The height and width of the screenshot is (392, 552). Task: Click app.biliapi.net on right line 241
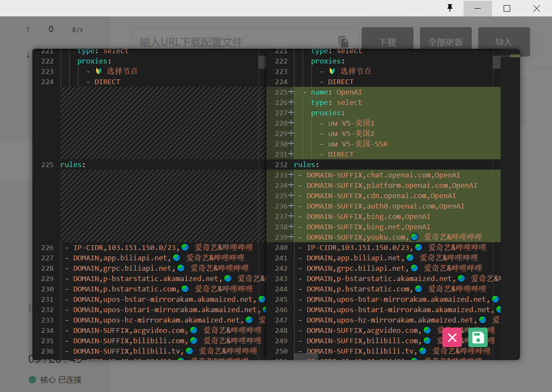click(x=369, y=258)
